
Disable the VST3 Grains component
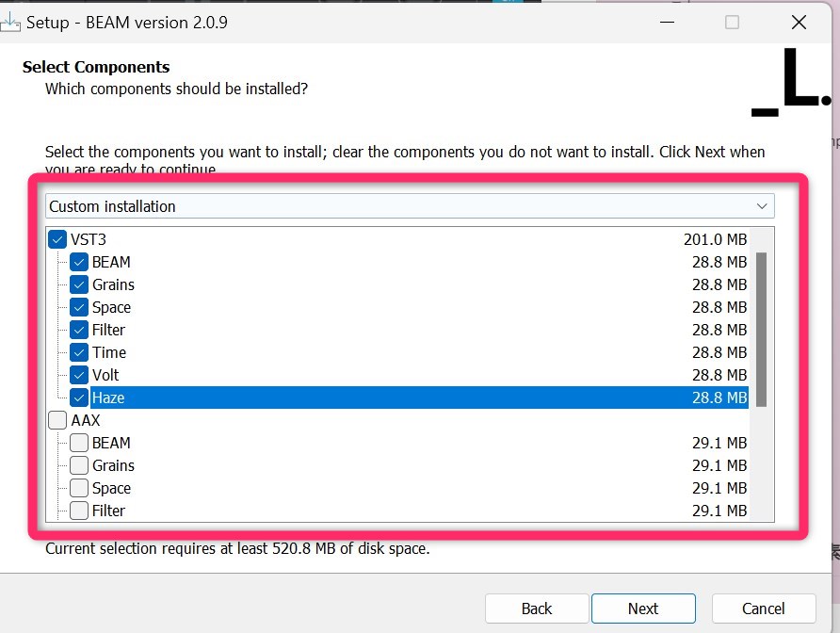click(x=79, y=284)
